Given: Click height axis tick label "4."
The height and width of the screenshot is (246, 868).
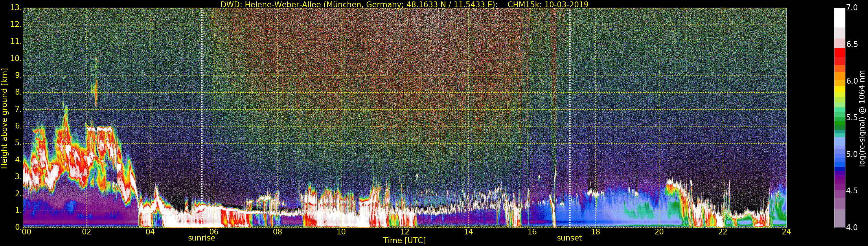Looking at the screenshot, I should point(18,160).
